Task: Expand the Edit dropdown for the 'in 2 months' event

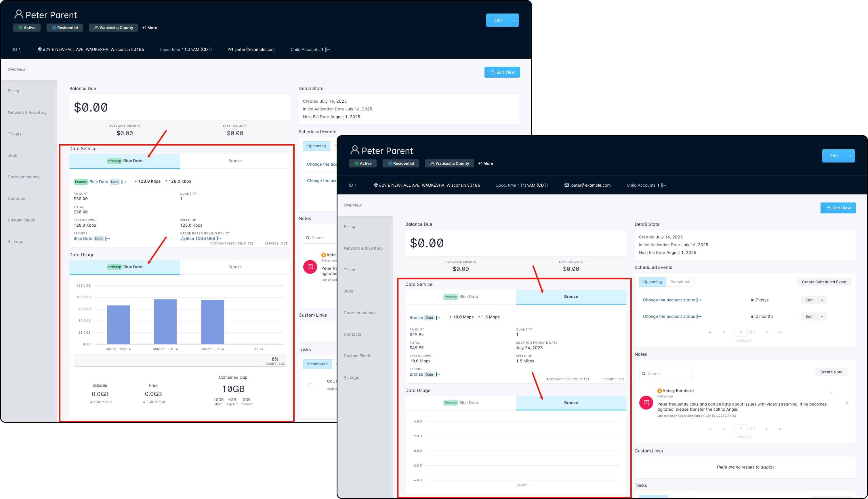Action: click(x=822, y=317)
